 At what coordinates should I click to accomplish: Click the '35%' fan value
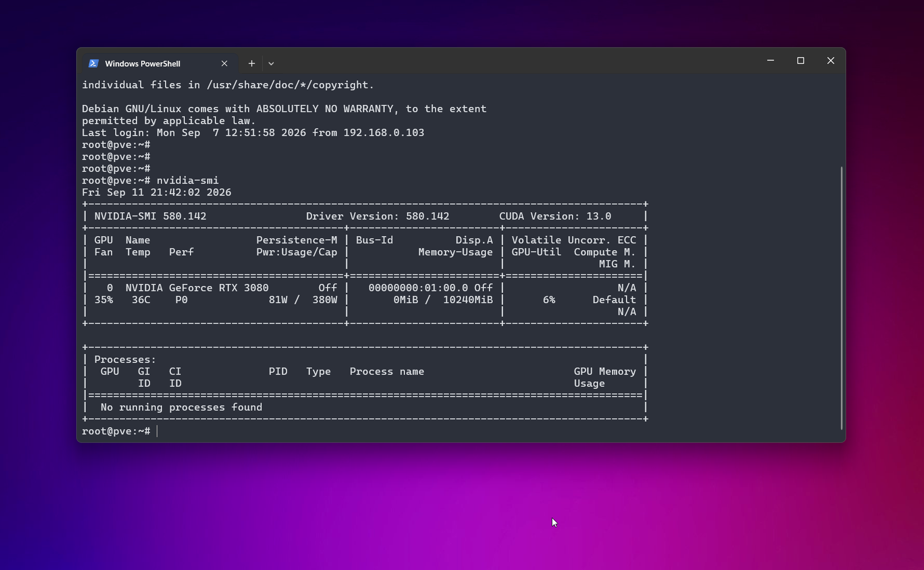(104, 300)
